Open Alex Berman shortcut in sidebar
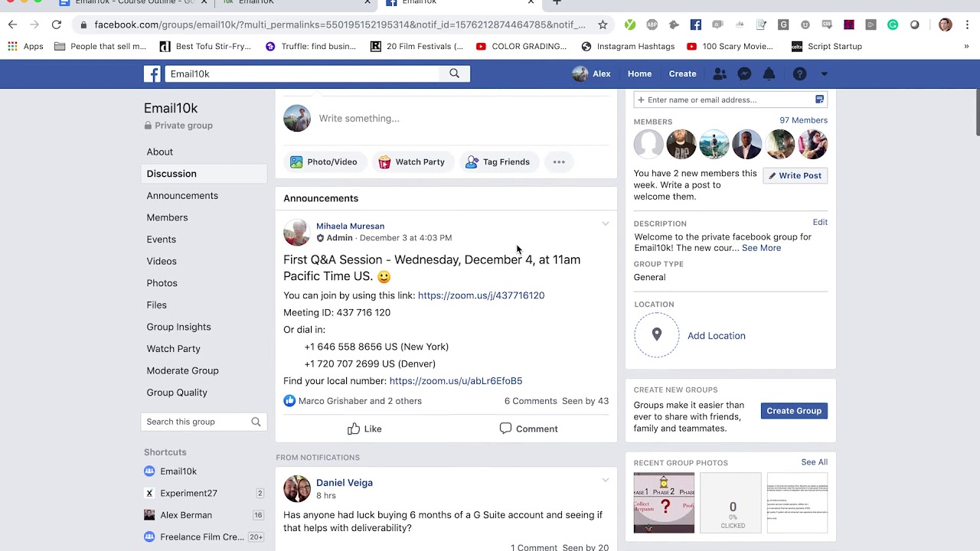This screenshot has height=551, width=980. coord(186,515)
